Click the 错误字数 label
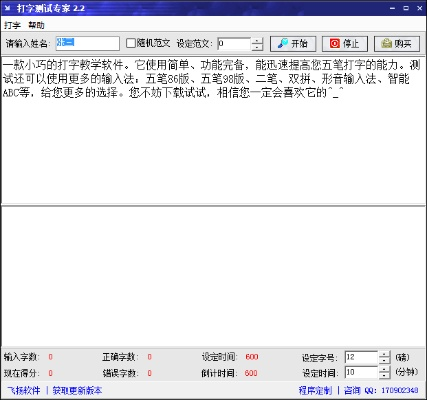This screenshot has width=427, height=400. (120, 373)
